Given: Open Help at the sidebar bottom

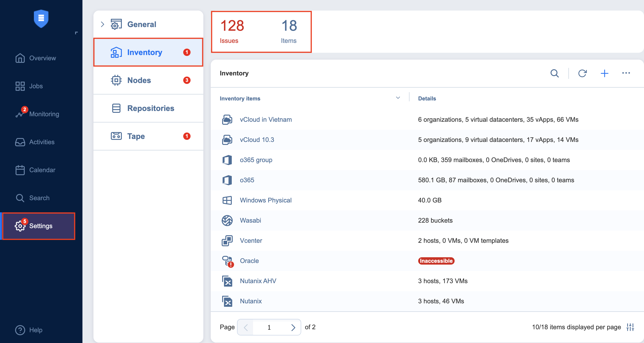Looking at the screenshot, I should [29, 330].
